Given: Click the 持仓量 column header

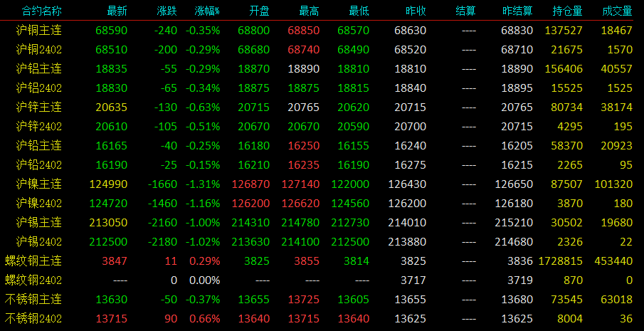Looking at the screenshot, I should pos(568,11).
